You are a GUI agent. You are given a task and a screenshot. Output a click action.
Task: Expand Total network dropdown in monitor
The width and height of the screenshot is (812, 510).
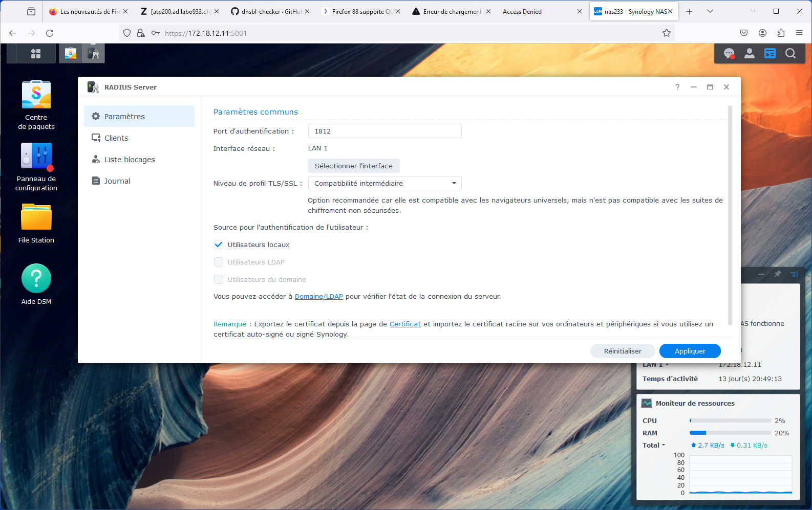coord(654,445)
